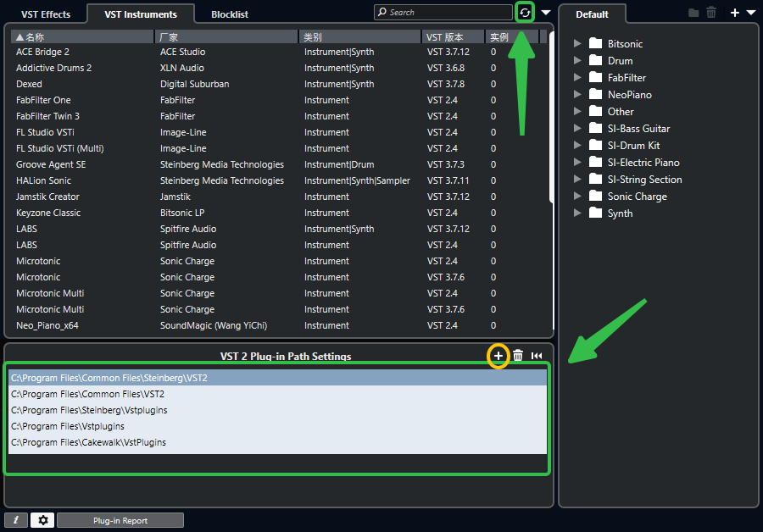This screenshot has width=763, height=532.
Task: Rescan all plug-ins with the refresh icon
Action: coord(525,13)
